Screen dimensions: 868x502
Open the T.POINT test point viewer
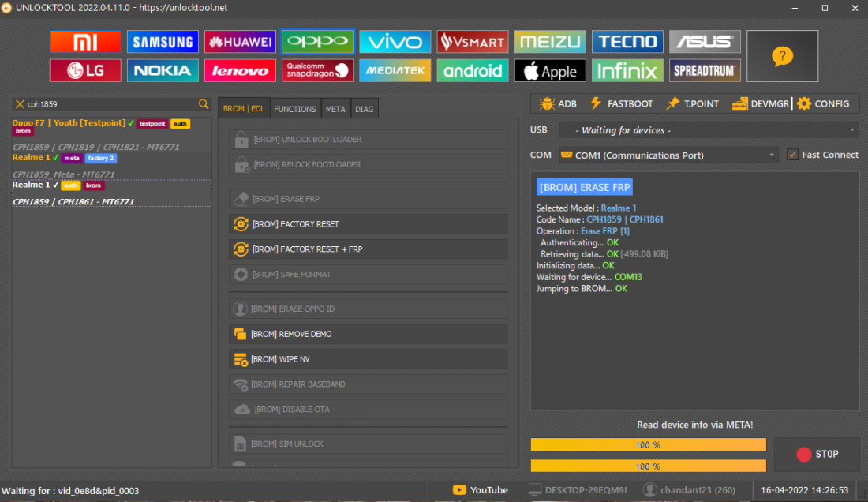pyautogui.click(x=693, y=103)
